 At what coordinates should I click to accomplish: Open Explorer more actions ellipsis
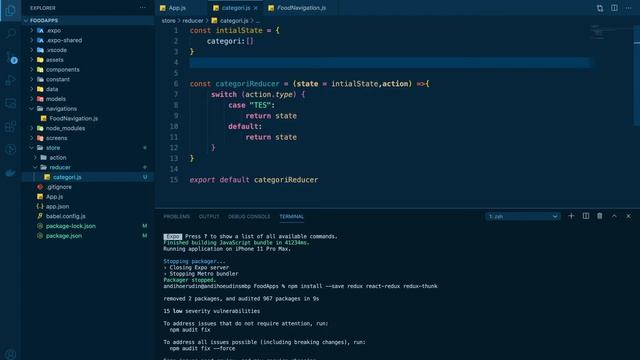point(142,8)
